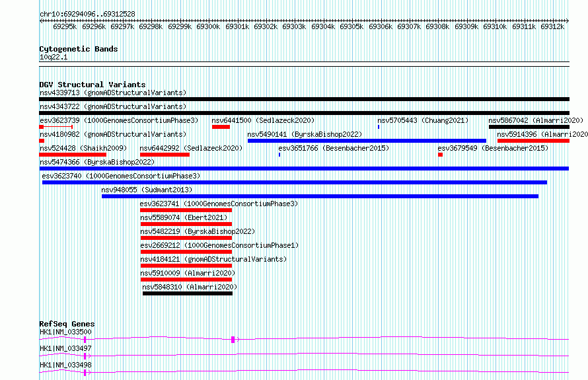
Task: Click nsv4184121 gnomADStructuralVariants label
Action: (x=214, y=259)
